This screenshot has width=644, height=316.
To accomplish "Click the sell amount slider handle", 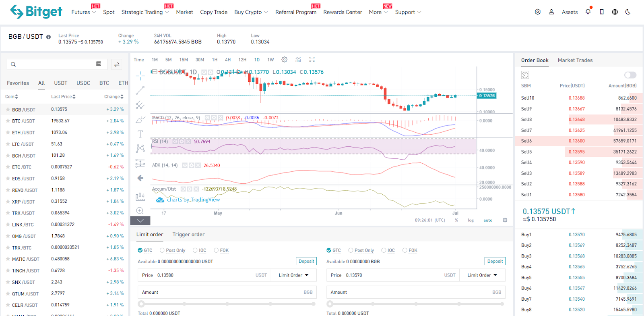I will pyautogui.click(x=330, y=304).
